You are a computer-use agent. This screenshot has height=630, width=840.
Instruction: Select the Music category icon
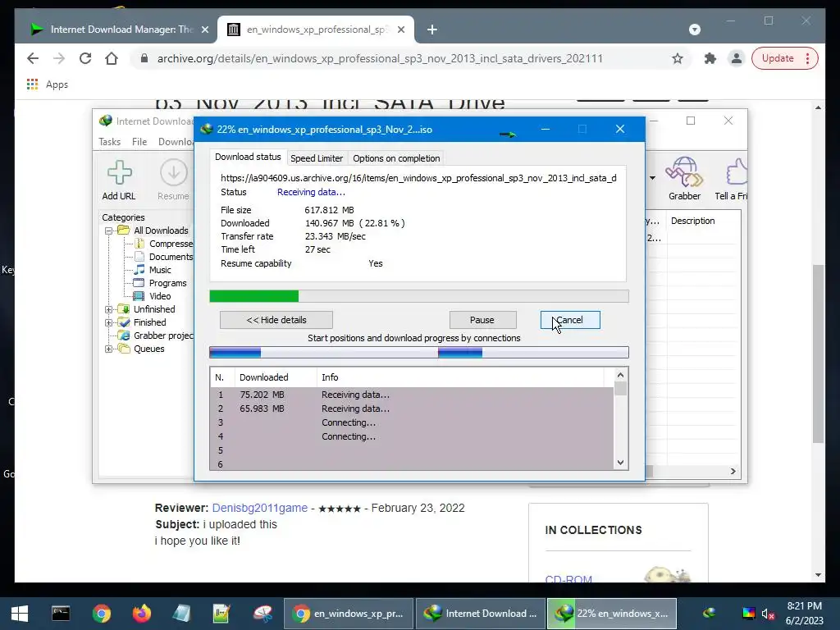pyautogui.click(x=139, y=269)
